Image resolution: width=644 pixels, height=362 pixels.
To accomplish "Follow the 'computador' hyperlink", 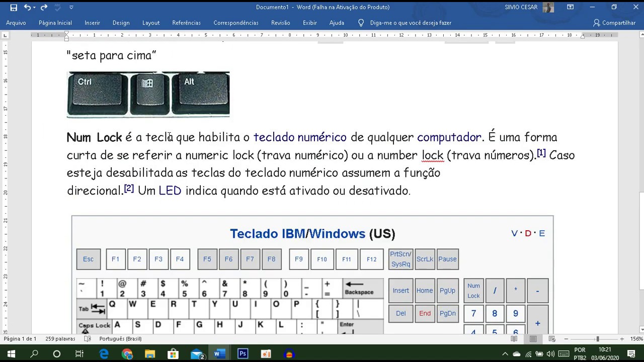I will click(449, 137).
